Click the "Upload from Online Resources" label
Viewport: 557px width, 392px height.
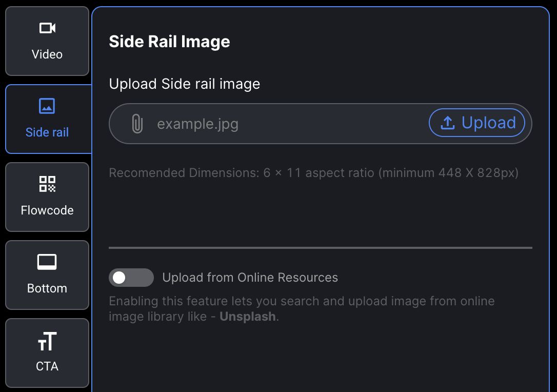click(x=250, y=278)
